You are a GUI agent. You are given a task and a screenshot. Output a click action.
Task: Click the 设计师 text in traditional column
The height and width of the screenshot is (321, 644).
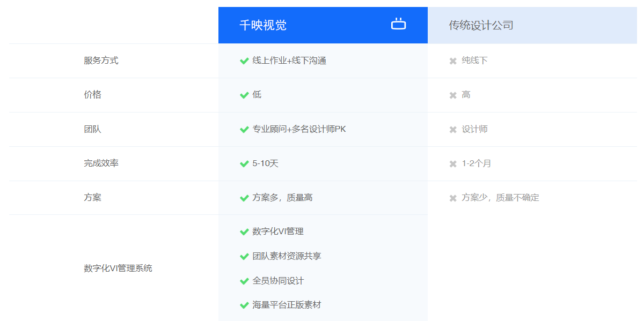pyautogui.click(x=474, y=129)
